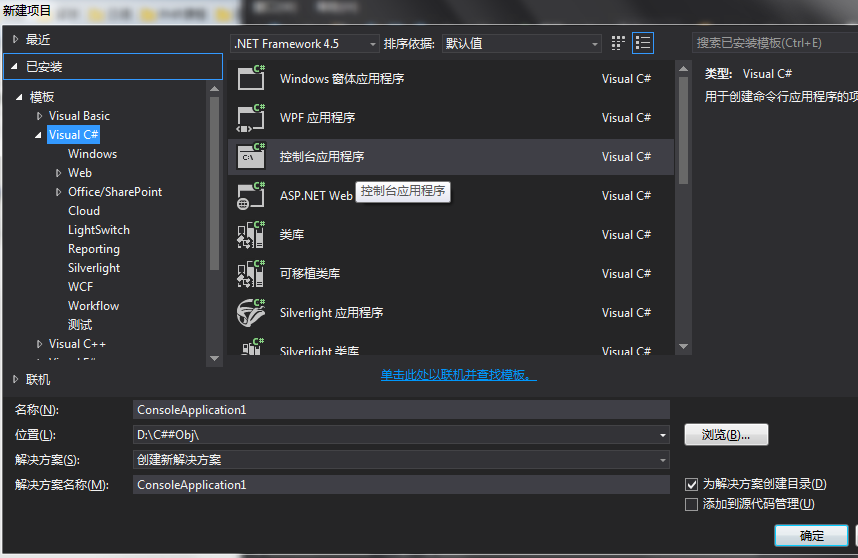Collapse the 已安装 section
The image size is (858, 558).
point(15,66)
